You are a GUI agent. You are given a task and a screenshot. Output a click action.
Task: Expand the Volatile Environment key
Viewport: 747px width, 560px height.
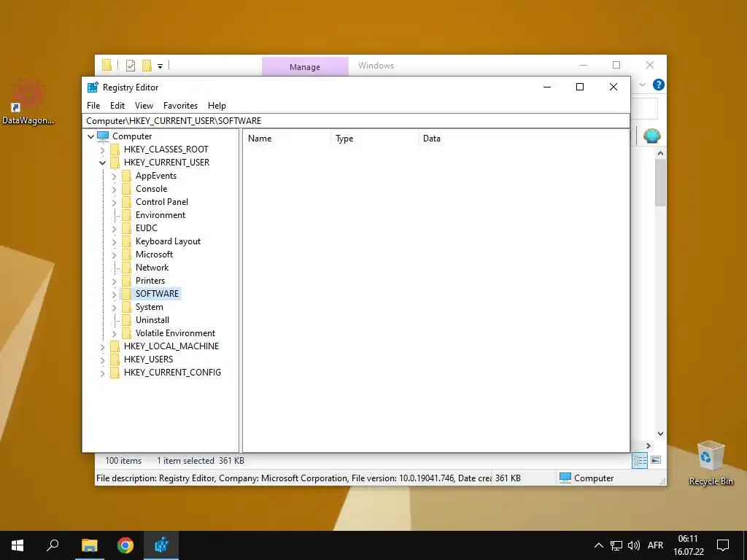point(115,334)
